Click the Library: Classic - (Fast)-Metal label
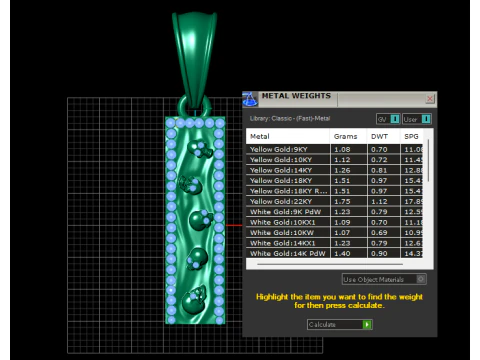This screenshot has height=360, width=480. (x=290, y=118)
